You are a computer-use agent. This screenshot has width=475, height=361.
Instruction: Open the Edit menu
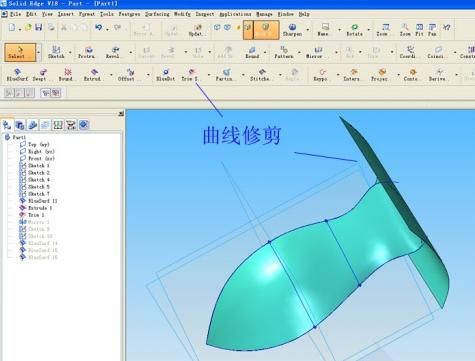click(31, 14)
